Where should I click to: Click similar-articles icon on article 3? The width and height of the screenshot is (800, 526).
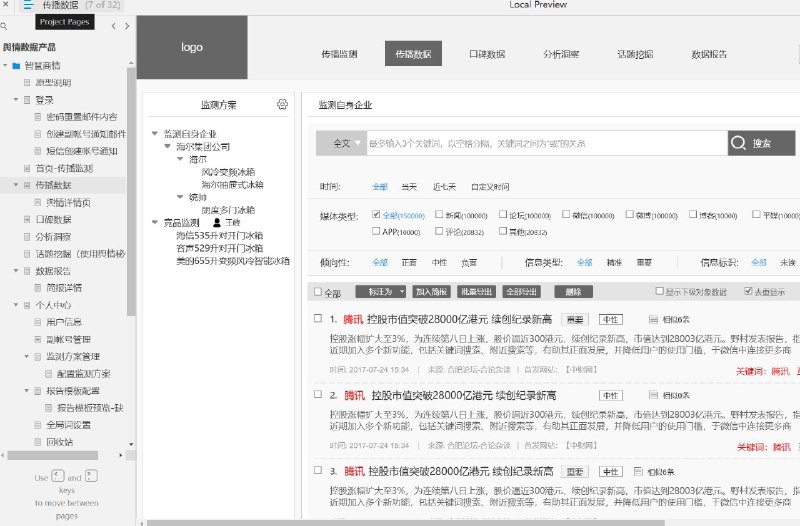point(638,471)
